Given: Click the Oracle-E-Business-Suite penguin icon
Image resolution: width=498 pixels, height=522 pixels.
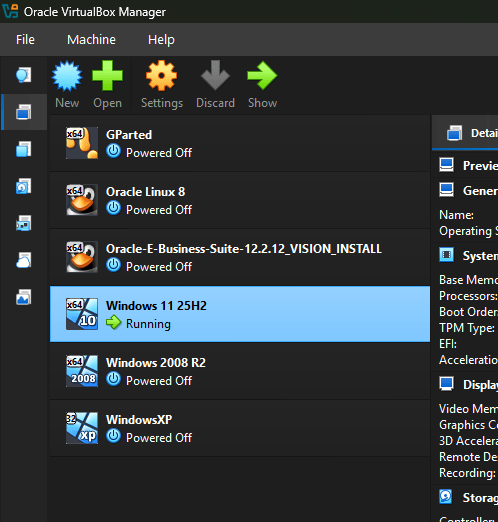Looking at the screenshot, I should (x=82, y=257).
